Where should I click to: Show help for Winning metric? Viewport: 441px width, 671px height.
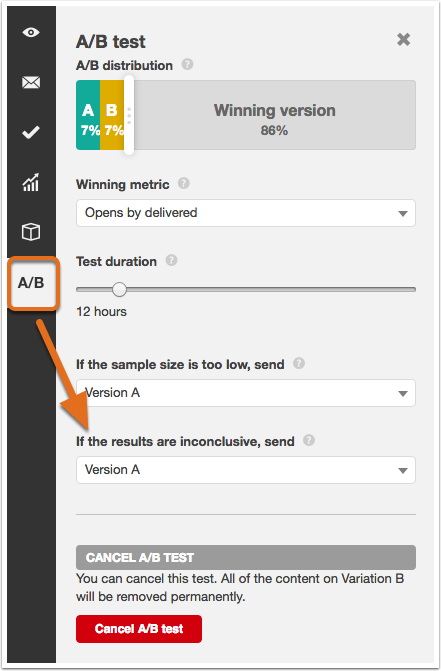click(x=184, y=184)
